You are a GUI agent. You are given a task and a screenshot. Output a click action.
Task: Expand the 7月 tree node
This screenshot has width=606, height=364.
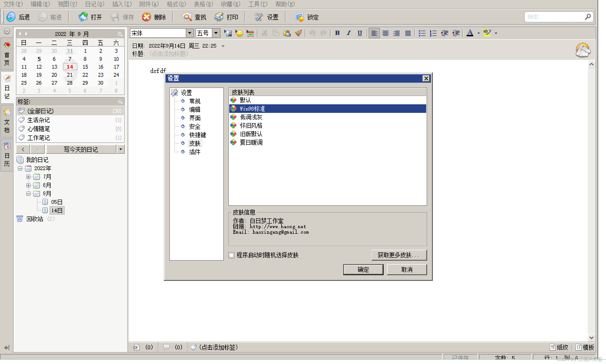pyautogui.click(x=29, y=177)
